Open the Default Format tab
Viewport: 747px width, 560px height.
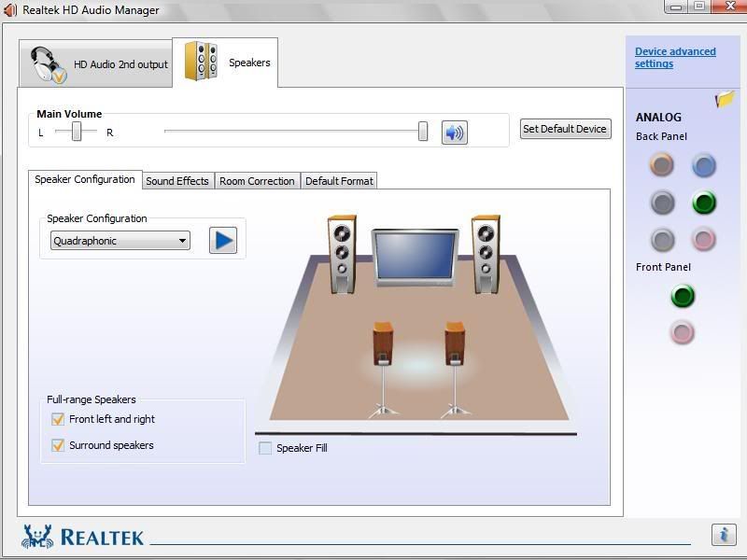pyautogui.click(x=339, y=181)
